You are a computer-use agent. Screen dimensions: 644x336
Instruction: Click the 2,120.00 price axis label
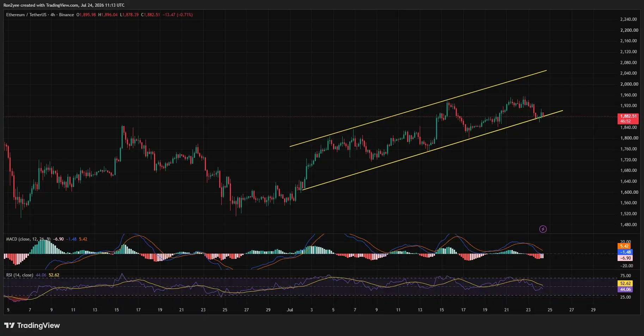(628, 52)
